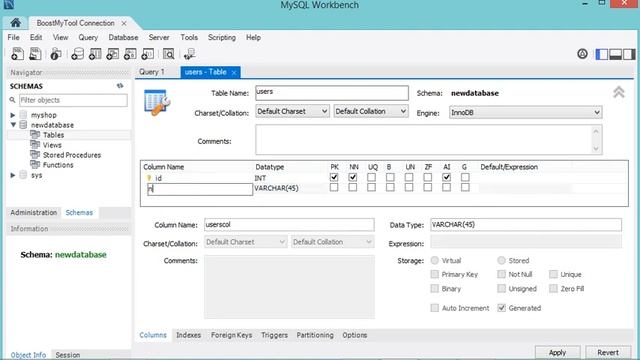
Task: Open the Engine InnoDB dropdown
Action: click(525, 112)
